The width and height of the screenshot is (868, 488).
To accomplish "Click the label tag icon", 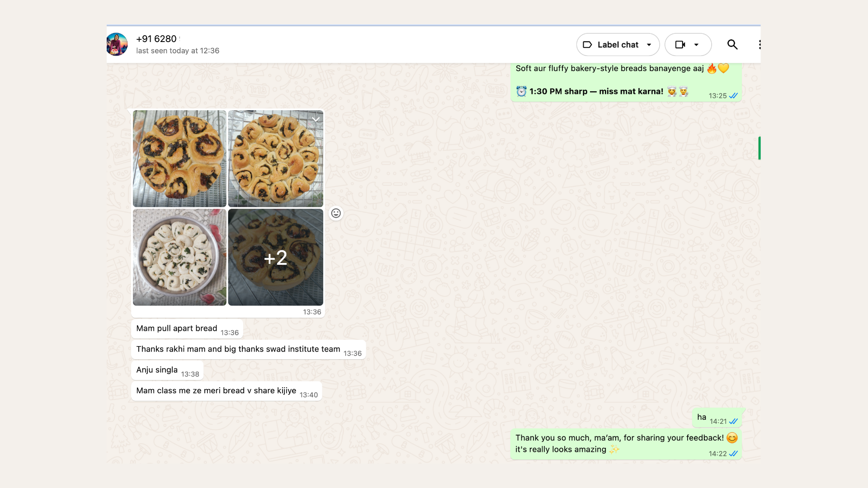I will click(587, 45).
